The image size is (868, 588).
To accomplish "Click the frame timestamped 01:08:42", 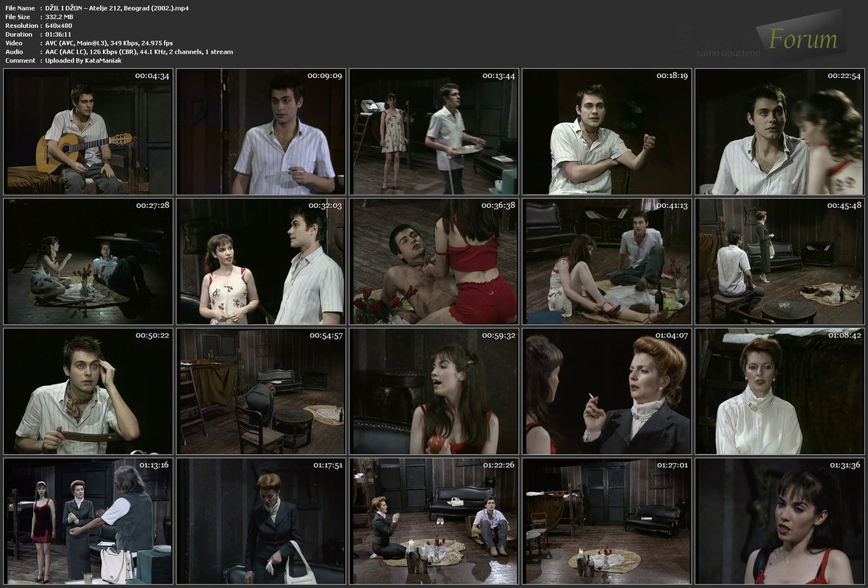I will (x=779, y=392).
